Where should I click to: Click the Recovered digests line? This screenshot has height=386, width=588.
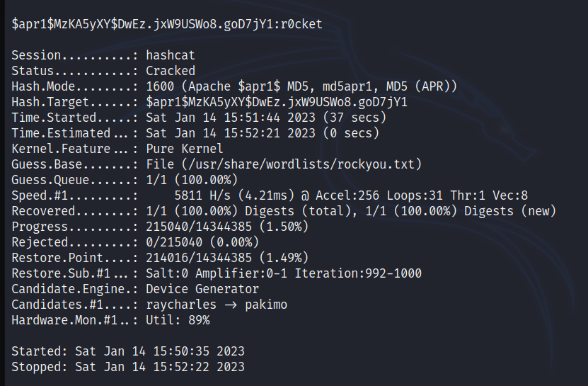point(284,211)
